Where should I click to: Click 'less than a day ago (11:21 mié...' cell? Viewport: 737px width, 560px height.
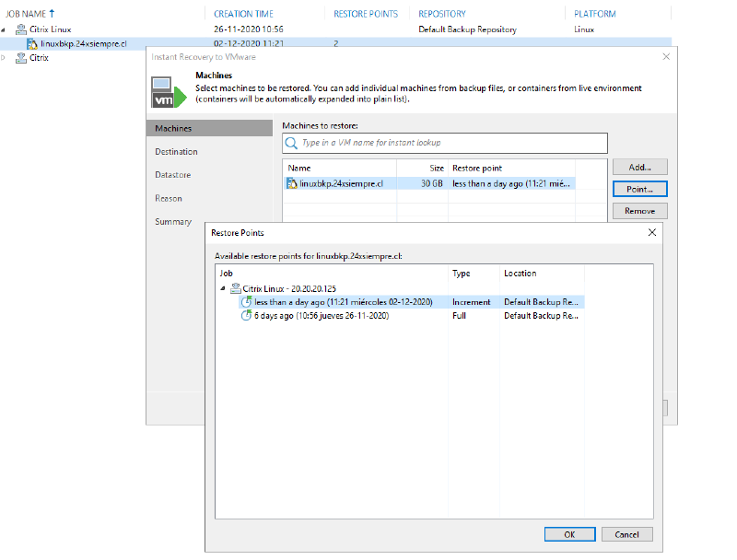[x=511, y=183]
